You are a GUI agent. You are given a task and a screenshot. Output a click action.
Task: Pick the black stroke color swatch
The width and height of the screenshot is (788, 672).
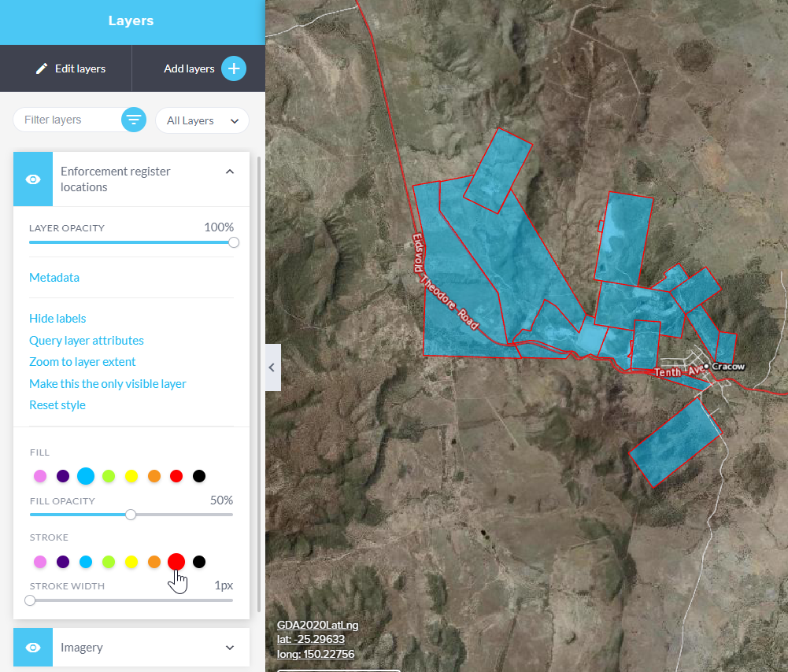(199, 562)
